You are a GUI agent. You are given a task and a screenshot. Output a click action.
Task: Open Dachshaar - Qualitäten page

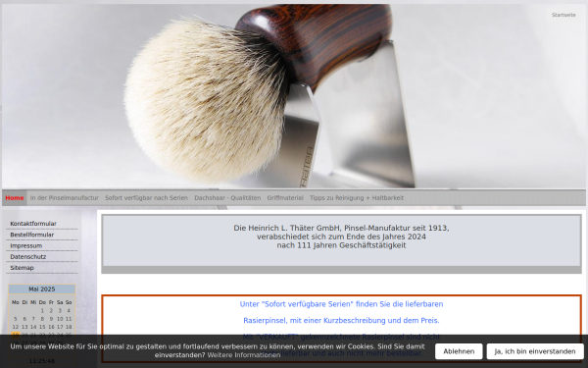click(x=227, y=198)
